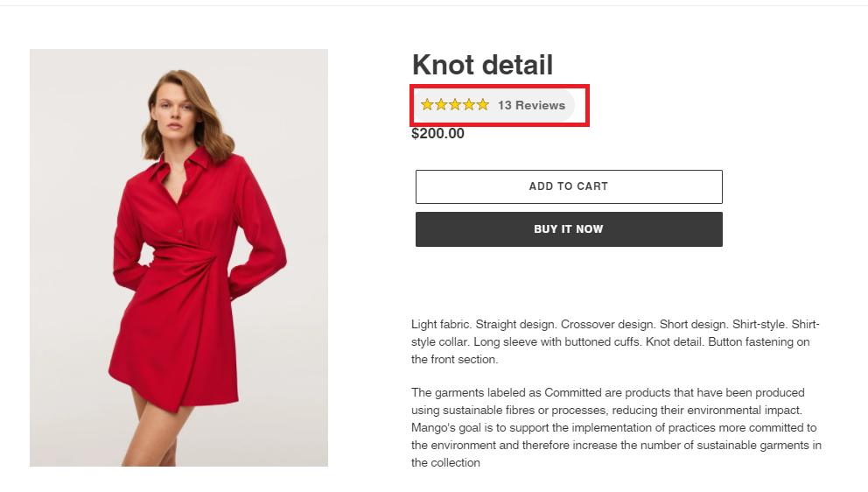Select the middle third rating star

point(455,105)
